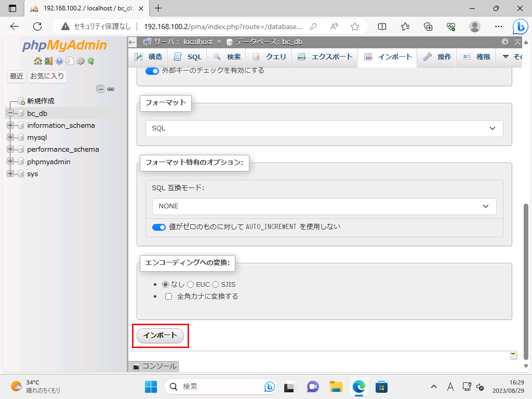532x399 pixels.
Task: Check the full-width kana conversion checkbox
Action: point(168,297)
